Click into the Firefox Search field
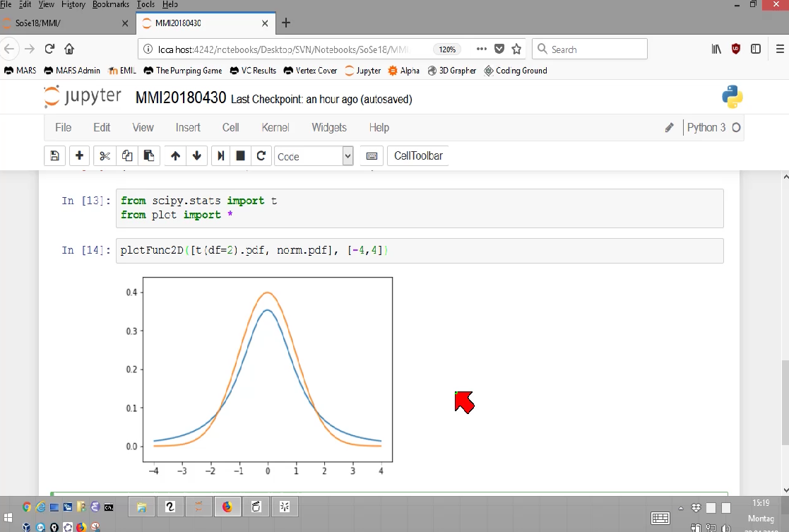 (x=590, y=49)
